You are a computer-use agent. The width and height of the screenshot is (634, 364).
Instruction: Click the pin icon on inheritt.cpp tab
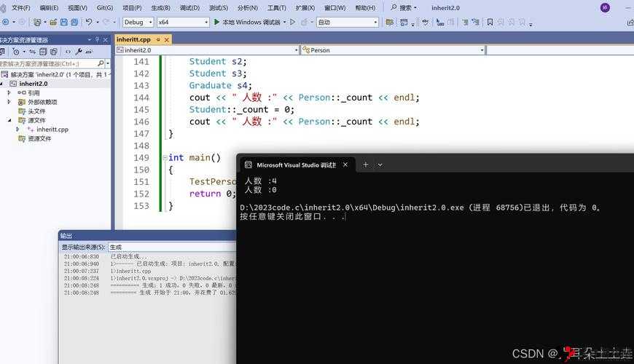tap(158, 39)
